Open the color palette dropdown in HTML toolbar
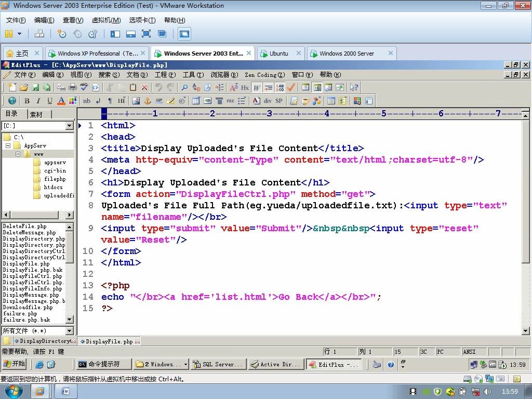Viewport: 532px width, 399px height. (73, 101)
